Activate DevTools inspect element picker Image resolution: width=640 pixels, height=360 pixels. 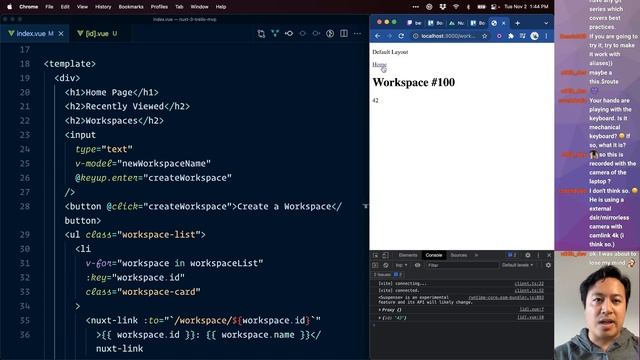pos(376,255)
